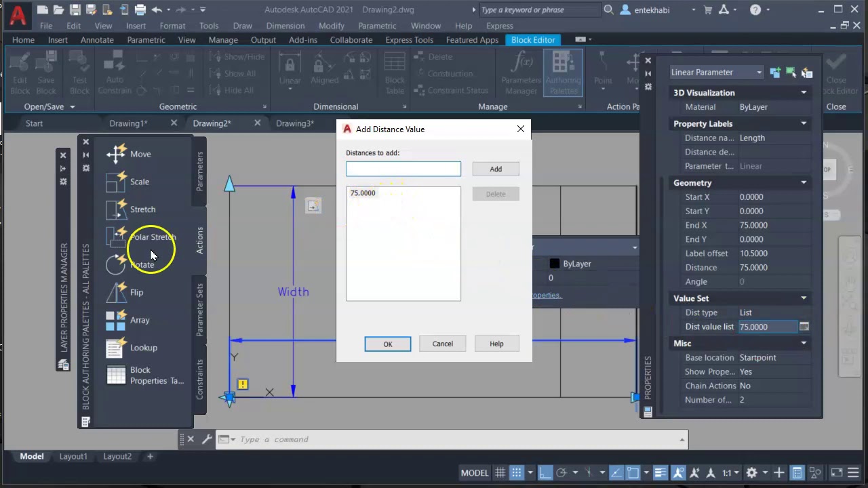The width and height of the screenshot is (868, 488).
Task: Select the Flip action tool
Action: coord(125,292)
